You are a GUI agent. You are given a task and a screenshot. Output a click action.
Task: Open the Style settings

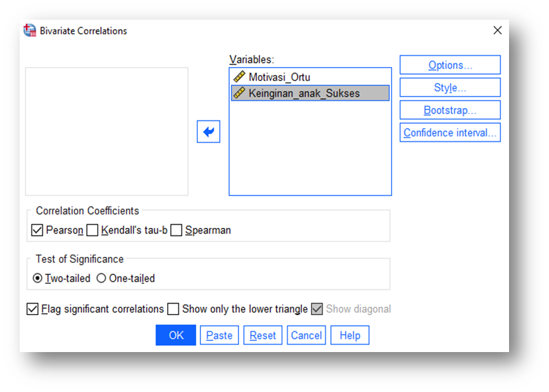pyautogui.click(x=450, y=87)
